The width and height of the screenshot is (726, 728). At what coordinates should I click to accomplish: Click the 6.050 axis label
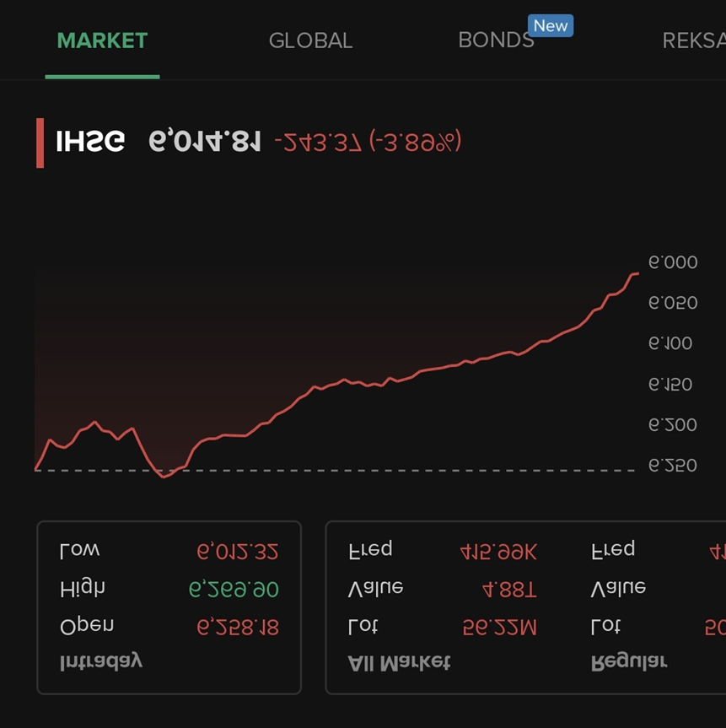click(673, 303)
